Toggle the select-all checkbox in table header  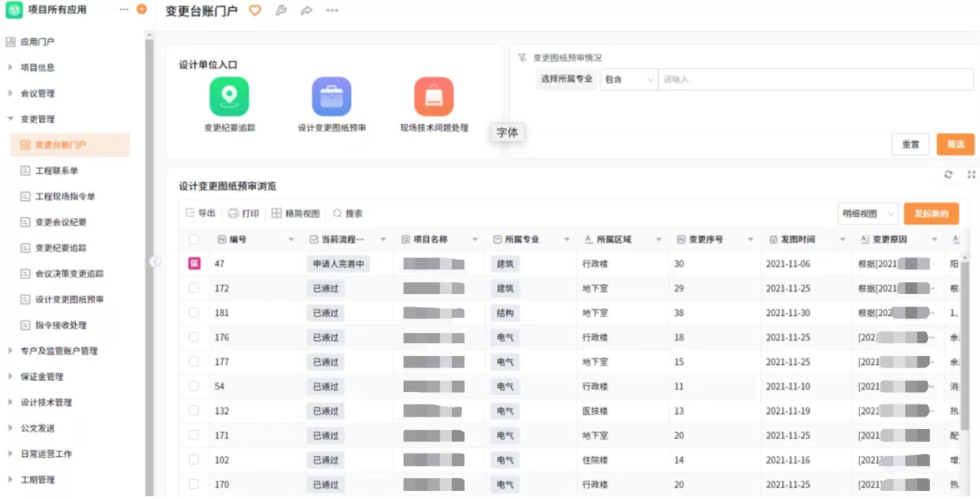click(194, 240)
